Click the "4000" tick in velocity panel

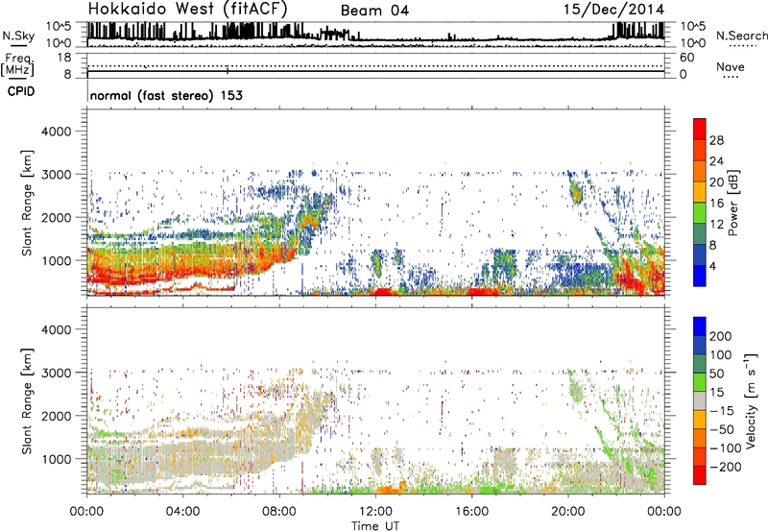[x=57, y=329]
